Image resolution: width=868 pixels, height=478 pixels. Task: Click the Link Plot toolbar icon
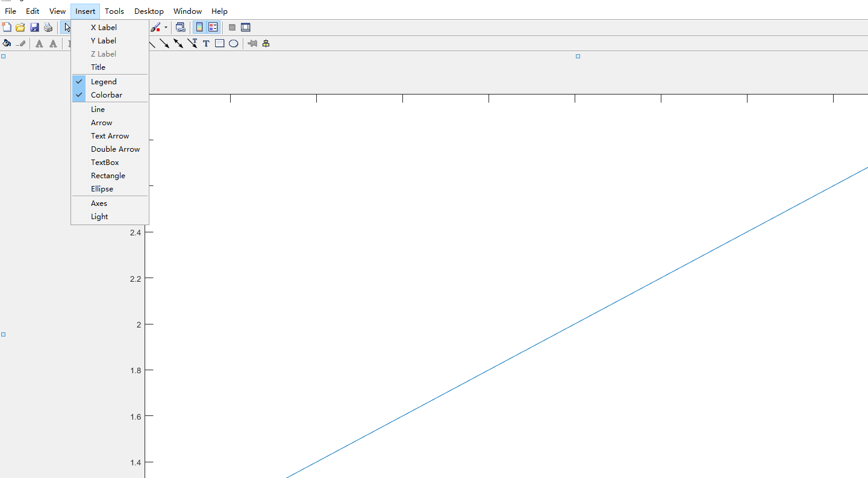(x=180, y=26)
